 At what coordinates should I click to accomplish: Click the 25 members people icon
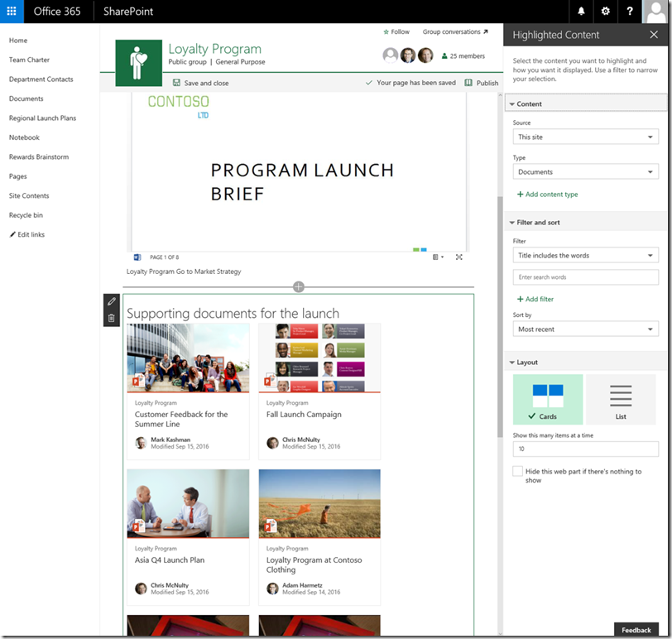(x=444, y=56)
